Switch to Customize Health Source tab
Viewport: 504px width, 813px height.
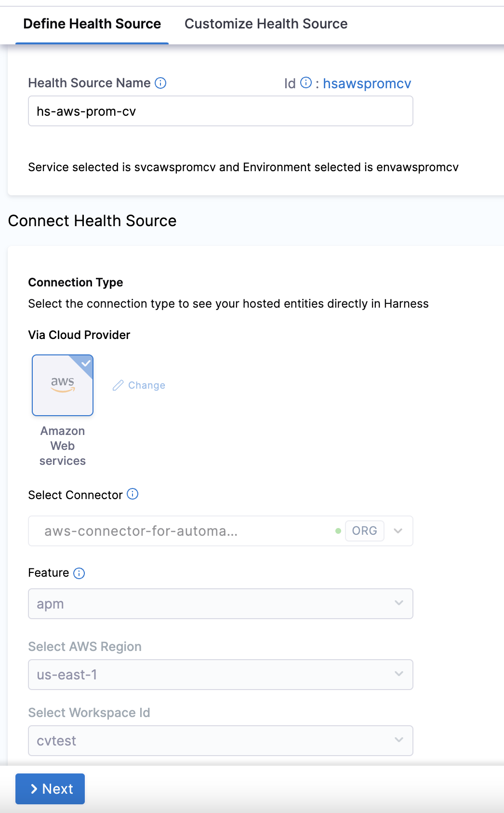(266, 24)
